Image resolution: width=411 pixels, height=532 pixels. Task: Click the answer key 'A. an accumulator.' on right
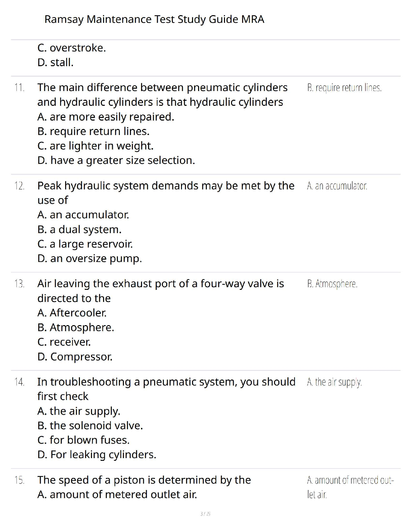(337, 186)
